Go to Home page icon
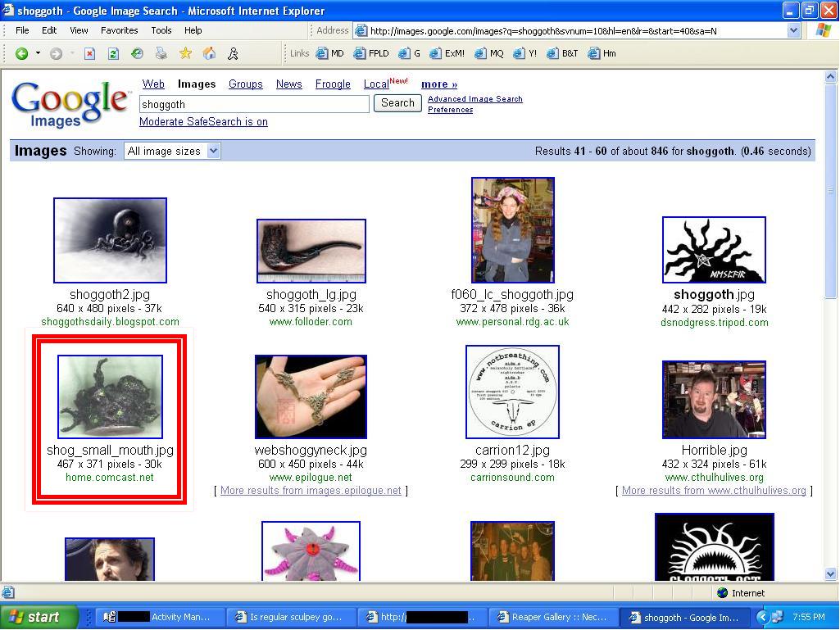This screenshot has width=840, height=630. tap(210, 53)
